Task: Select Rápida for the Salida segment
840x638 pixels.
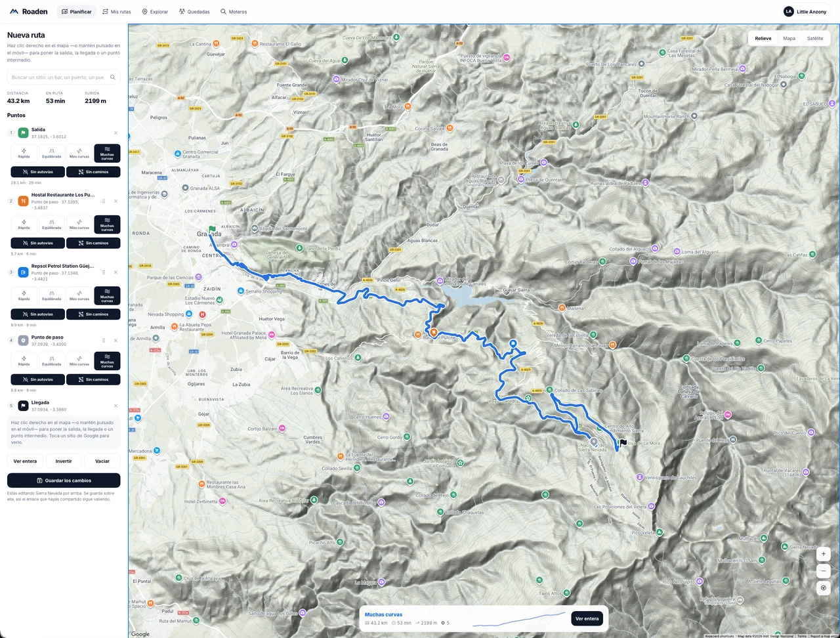Action: (24, 153)
